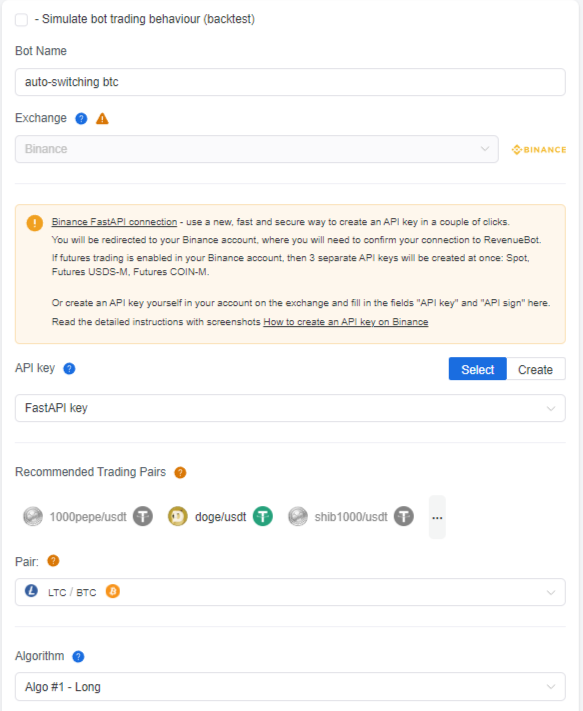Click the Binance logo beside exchange
Image resolution: width=583 pixels, height=711 pixels.
(539, 150)
